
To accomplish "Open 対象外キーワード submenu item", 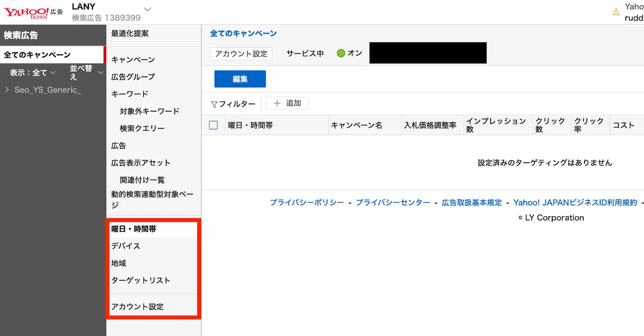I will 149,111.
